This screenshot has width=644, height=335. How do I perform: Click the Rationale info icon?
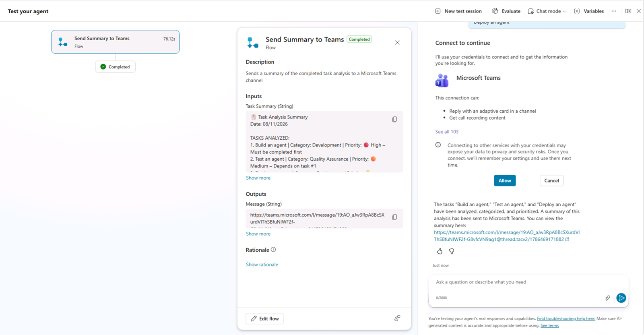click(273, 250)
